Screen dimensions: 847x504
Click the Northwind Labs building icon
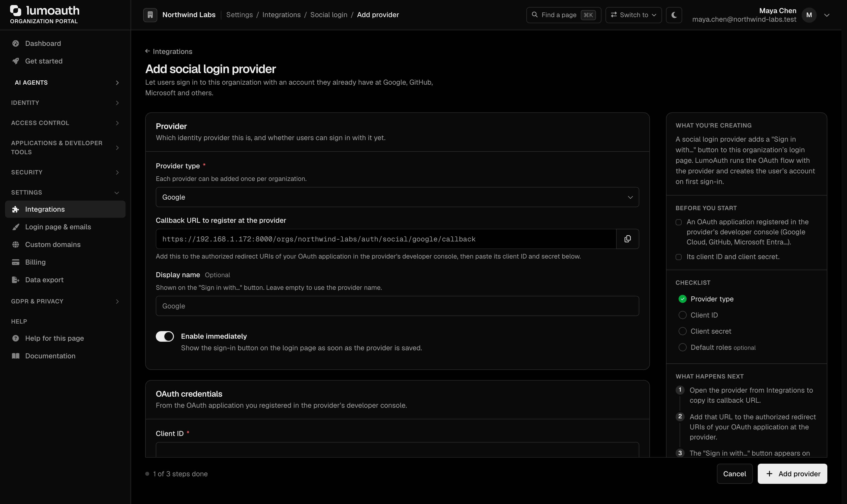(x=150, y=15)
